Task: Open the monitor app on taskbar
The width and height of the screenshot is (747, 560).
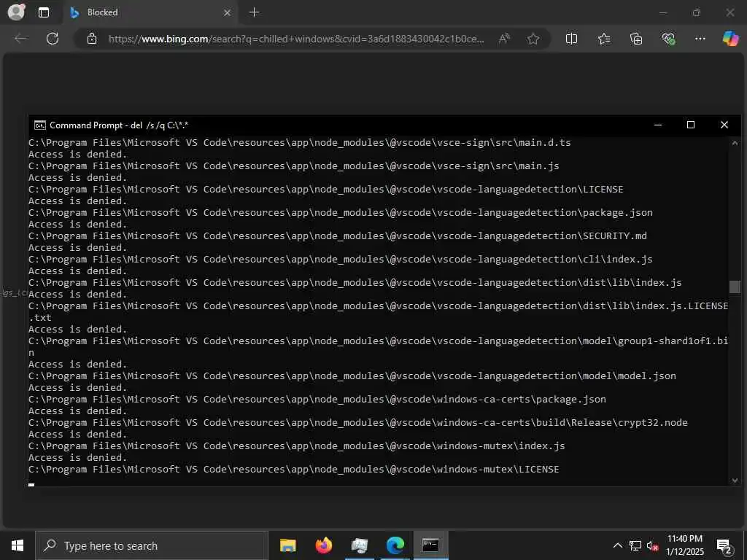Action: [359, 545]
